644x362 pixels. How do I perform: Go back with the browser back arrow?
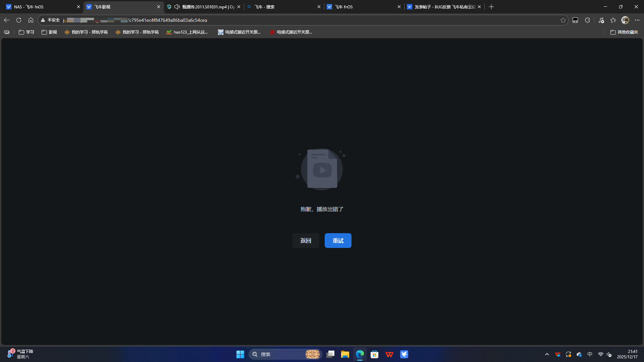click(7, 20)
